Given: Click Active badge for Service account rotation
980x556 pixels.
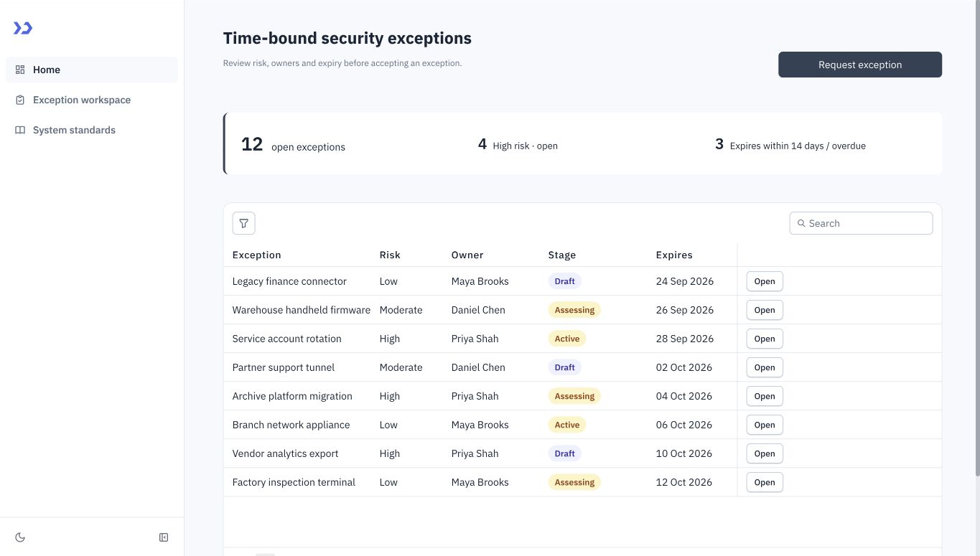Looking at the screenshot, I should click(567, 339).
